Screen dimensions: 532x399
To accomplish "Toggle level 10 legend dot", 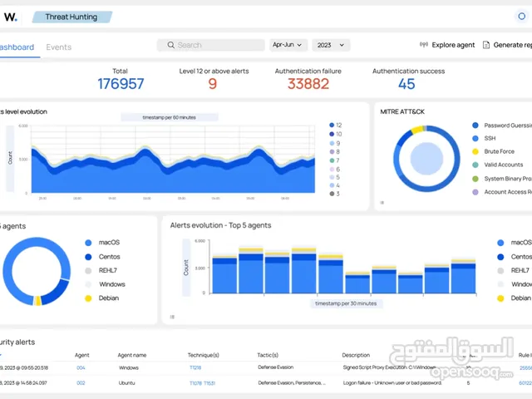I will [x=332, y=134].
